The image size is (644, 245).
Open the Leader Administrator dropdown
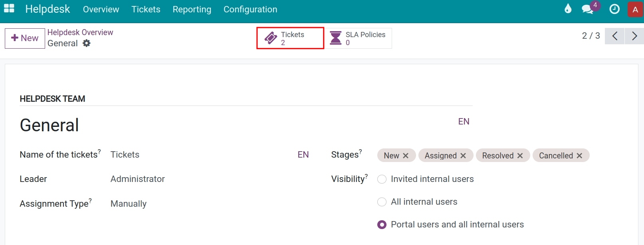[x=210, y=179]
